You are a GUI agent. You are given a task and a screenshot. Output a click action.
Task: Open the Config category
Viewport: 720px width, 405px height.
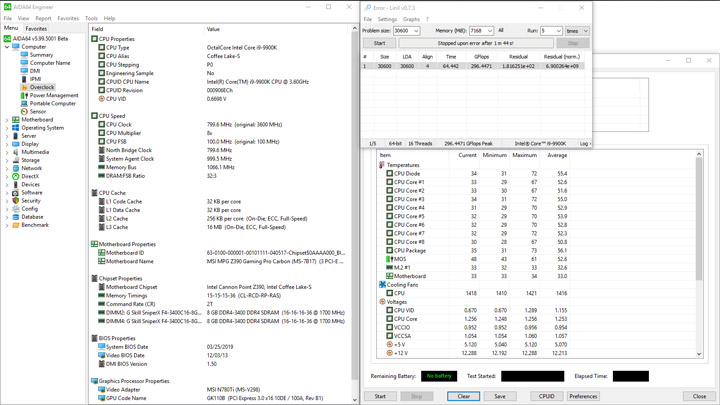[29, 208]
